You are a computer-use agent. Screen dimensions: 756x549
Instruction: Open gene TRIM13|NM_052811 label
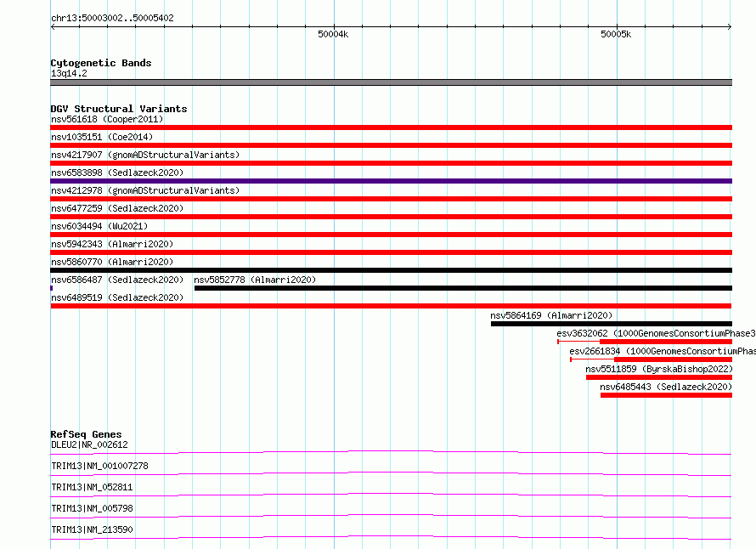point(92,487)
